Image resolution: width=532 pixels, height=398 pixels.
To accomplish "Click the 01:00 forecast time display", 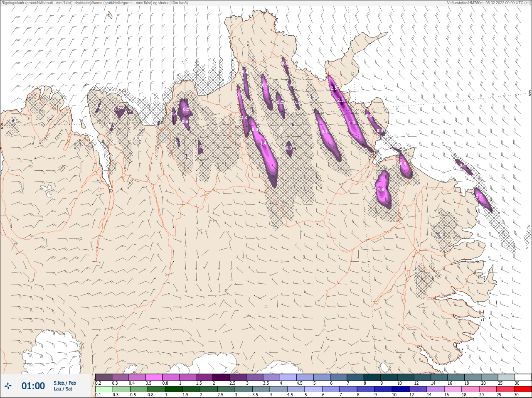I will (33, 386).
